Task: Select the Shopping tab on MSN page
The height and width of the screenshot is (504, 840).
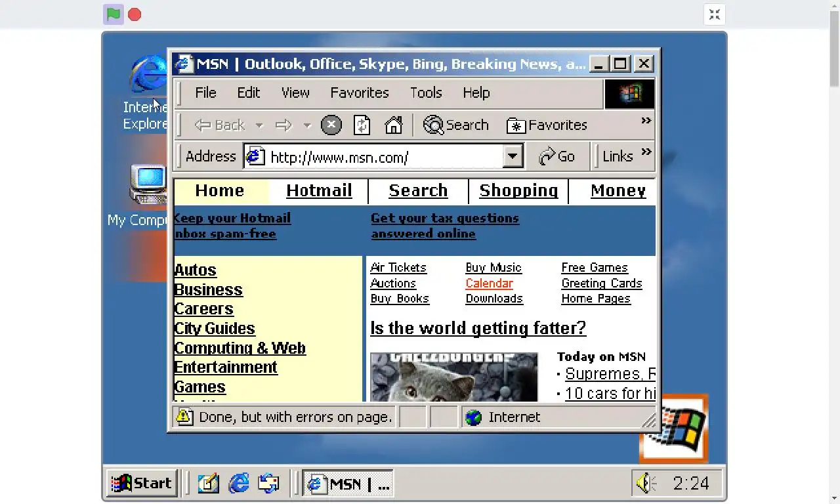Action: (518, 190)
